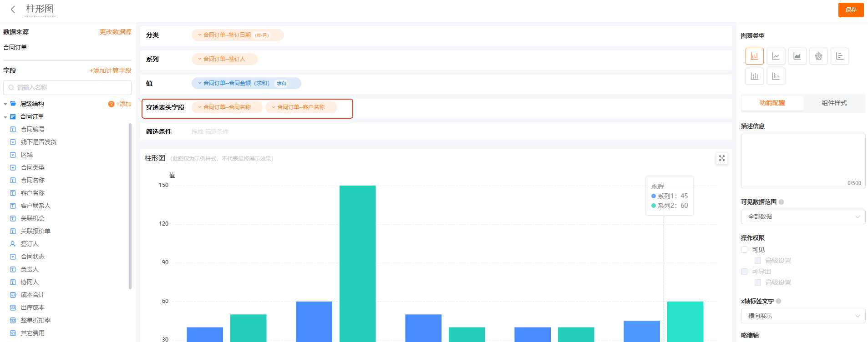Toggle the 可导出 checkbox
The image size is (868, 342).
pyautogui.click(x=744, y=272)
